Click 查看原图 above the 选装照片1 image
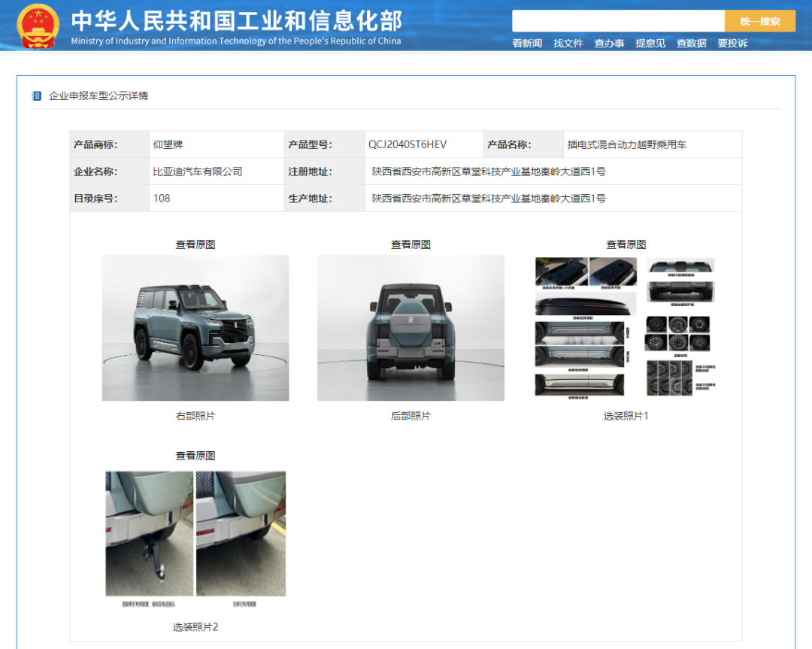Screen dimensions: 812x649 coord(626,244)
